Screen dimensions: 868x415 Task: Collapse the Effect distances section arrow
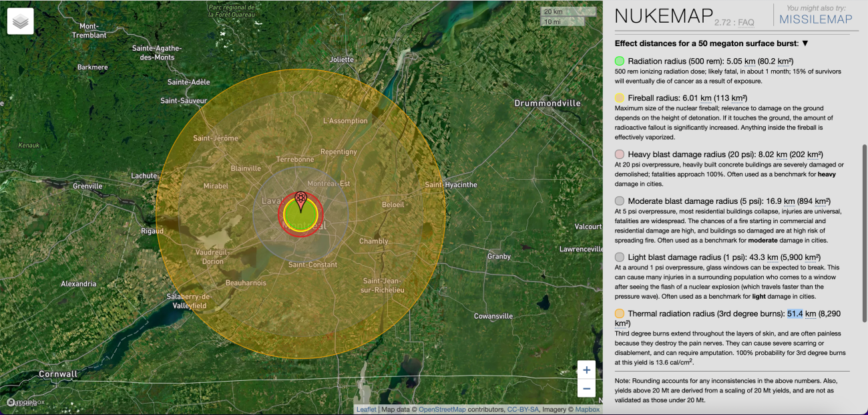click(x=805, y=43)
